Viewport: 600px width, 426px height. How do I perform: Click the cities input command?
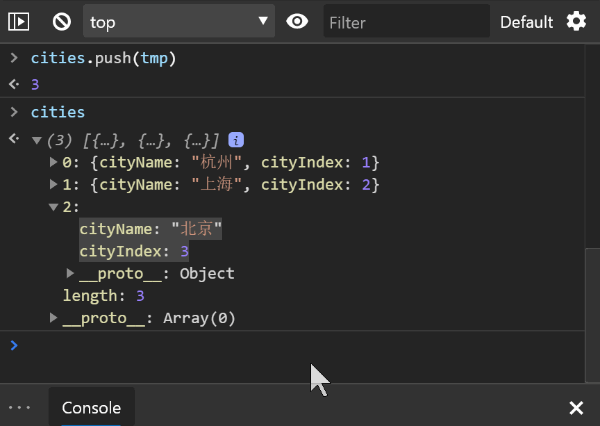(58, 112)
